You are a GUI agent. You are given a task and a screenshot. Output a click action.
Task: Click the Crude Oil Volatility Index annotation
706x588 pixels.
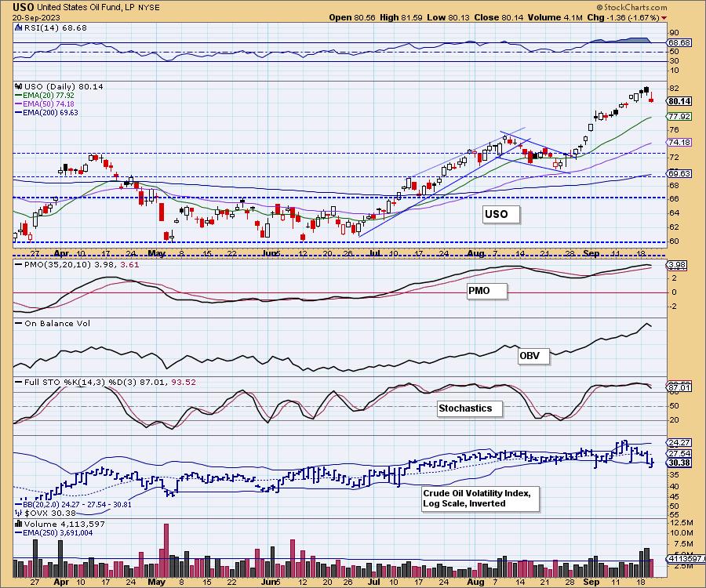click(480, 499)
